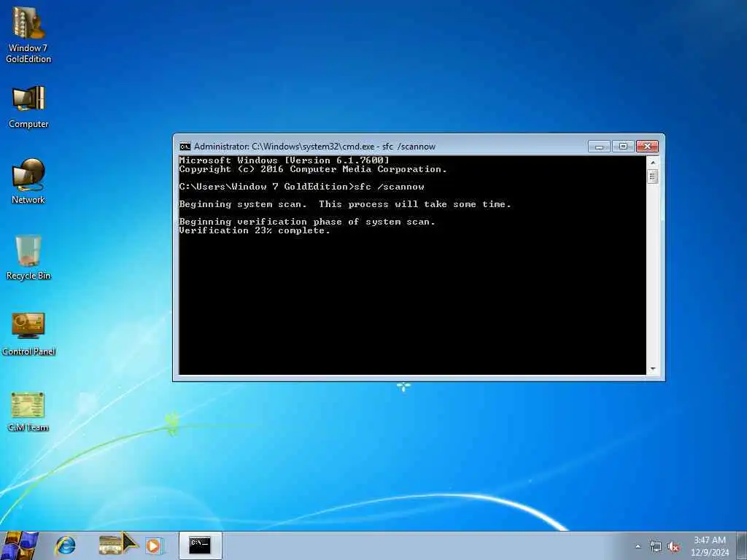Select the C.M Team desktop icon

[28, 411]
